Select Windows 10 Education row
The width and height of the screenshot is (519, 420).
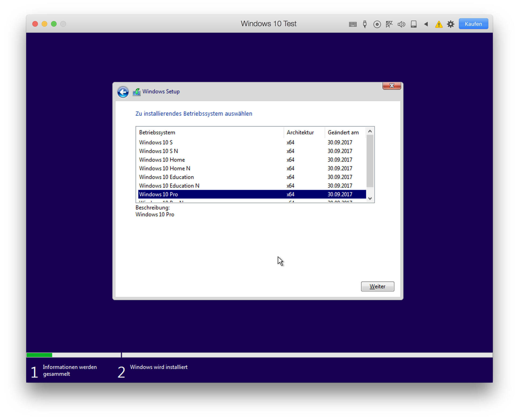(x=252, y=177)
